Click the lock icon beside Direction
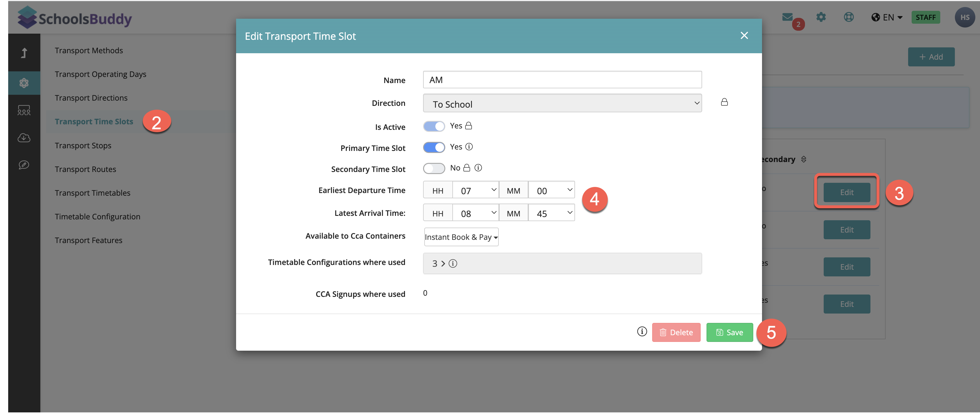The height and width of the screenshot is (420, 980). point(724,102)
